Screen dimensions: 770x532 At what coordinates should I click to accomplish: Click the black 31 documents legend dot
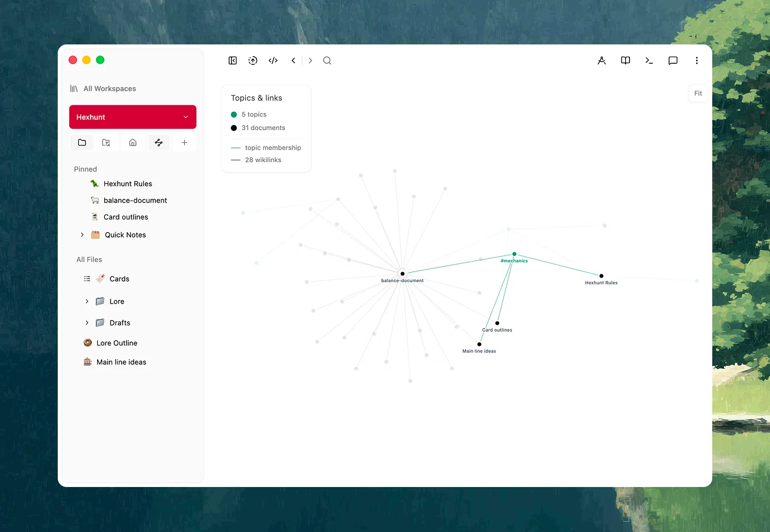tap(234, 128)
